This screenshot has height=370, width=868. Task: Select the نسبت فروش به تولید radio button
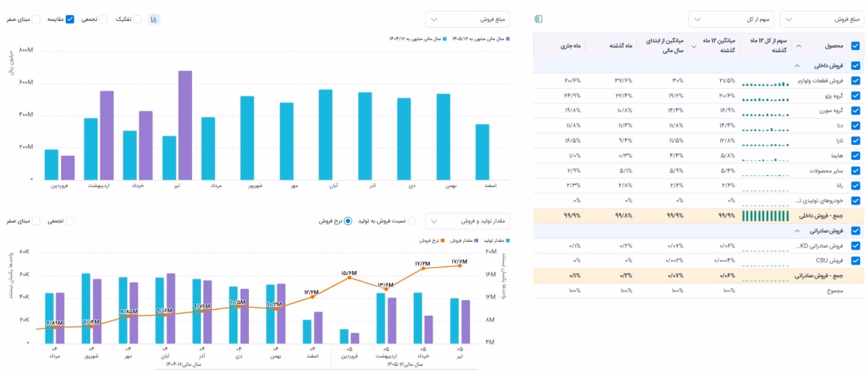(411, 221)
